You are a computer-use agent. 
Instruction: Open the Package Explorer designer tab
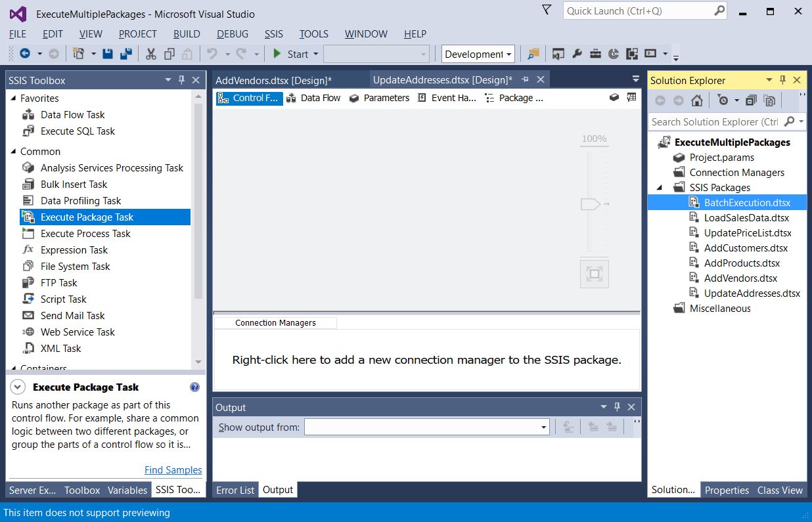514,98
